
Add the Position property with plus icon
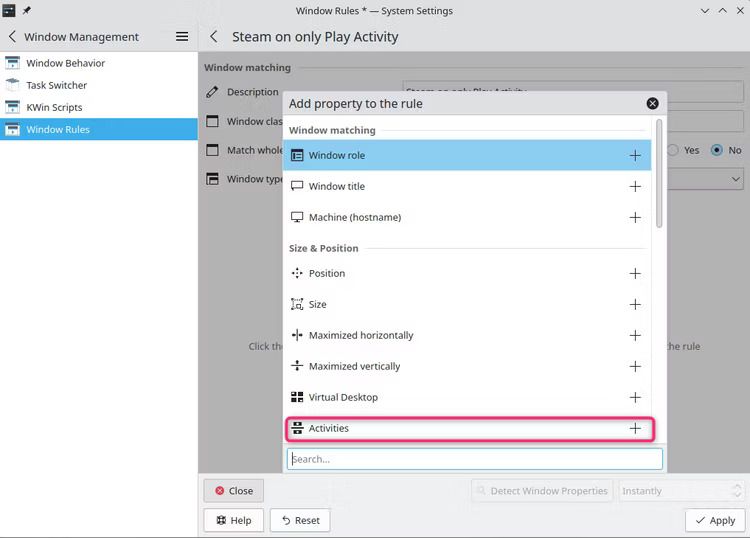635,274
